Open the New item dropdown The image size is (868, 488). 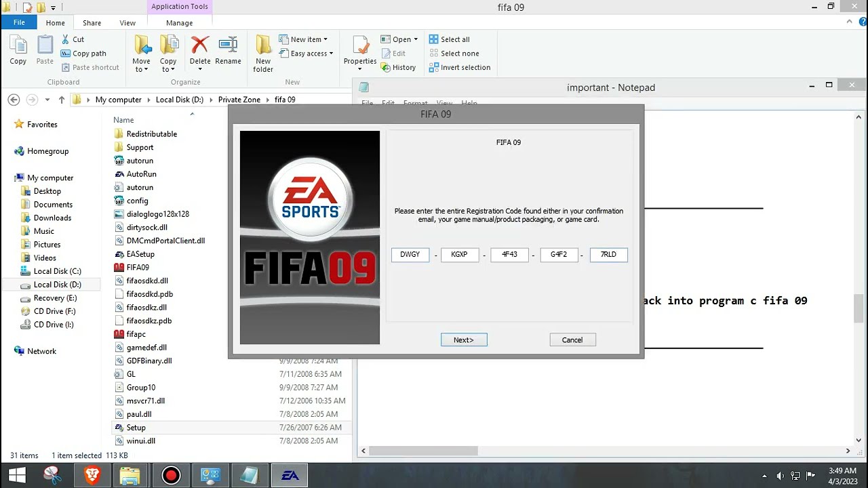[302, 39]
